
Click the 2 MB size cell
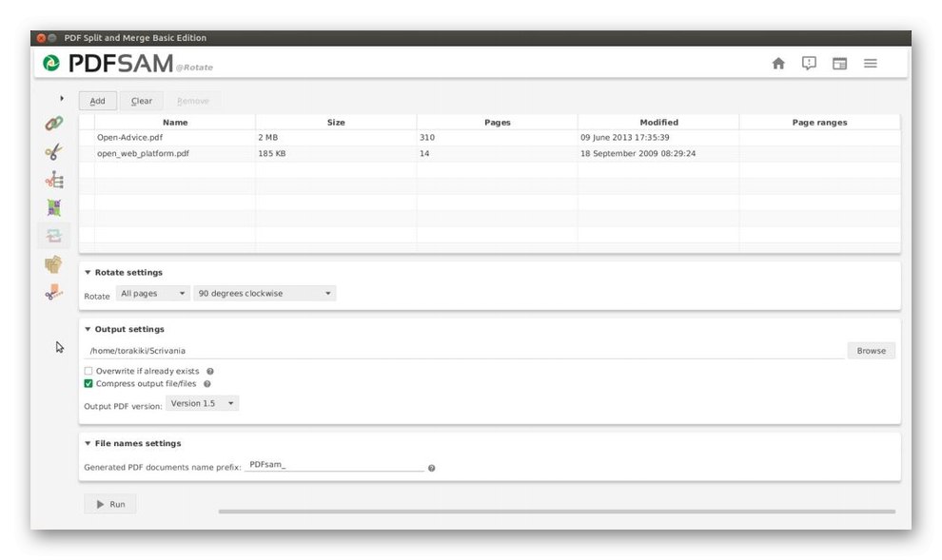336,138
